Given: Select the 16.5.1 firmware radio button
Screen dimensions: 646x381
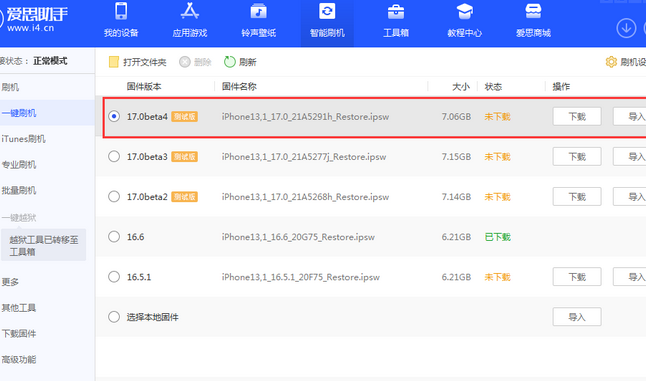Looking at the screenshot, I should pos(114,277).
